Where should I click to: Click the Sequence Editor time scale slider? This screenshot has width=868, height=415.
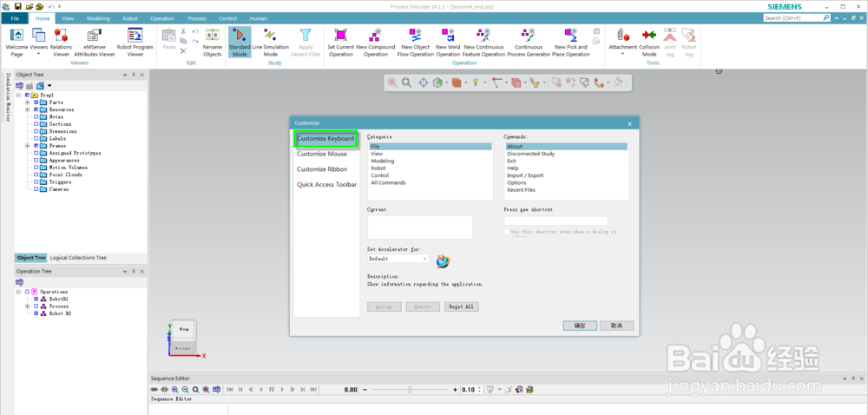[411, 390]
